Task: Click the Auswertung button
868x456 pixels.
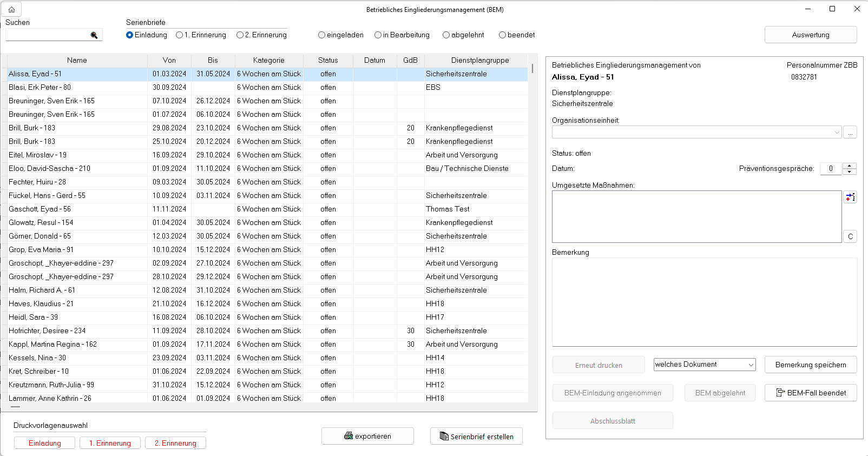Action: pyautogui.click(x=810, y=35)
